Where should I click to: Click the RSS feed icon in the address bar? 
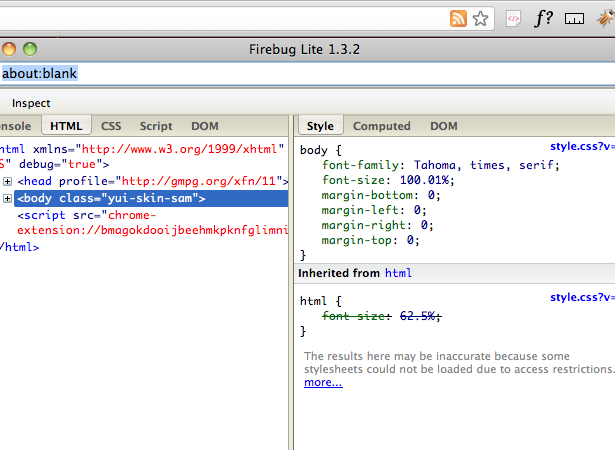tap(458, 18)
